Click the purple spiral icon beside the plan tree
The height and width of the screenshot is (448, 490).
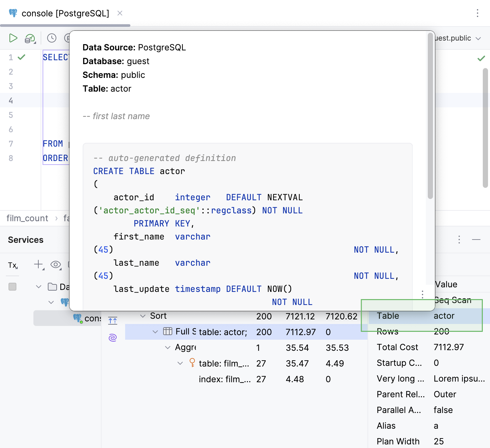[x=112, y=337]
